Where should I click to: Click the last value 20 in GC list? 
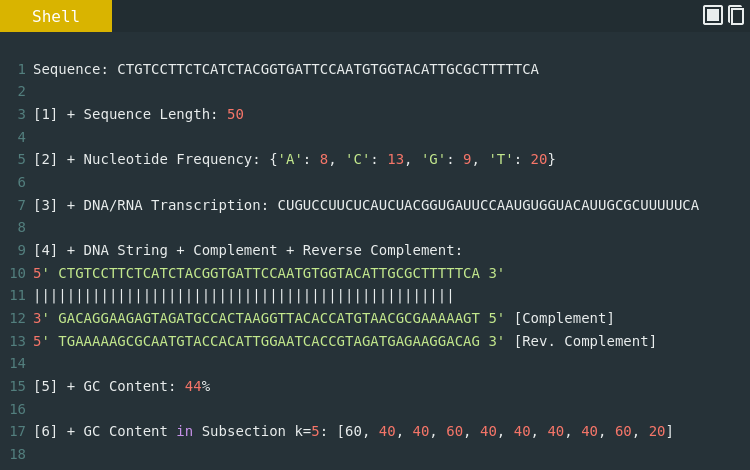click(657, 431)
